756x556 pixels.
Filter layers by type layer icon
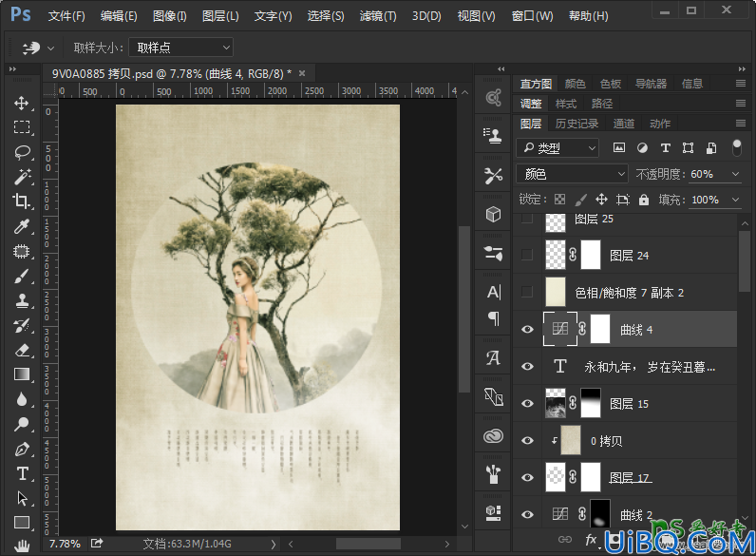(x=666, y=148)
